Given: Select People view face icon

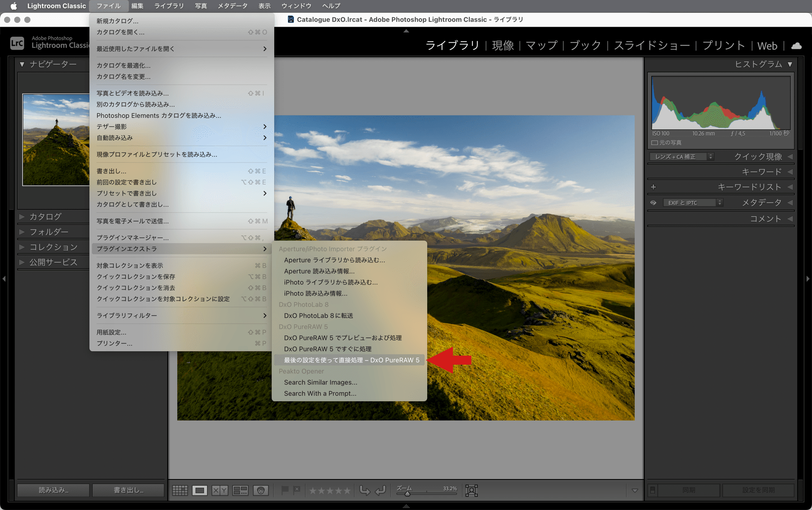Looking at the screenshot, I should coord(261,490).
